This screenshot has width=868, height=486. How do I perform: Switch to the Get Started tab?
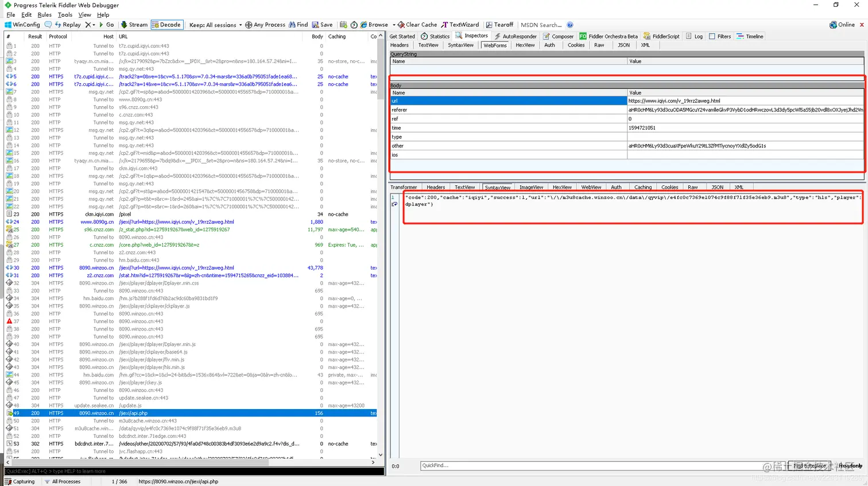(402, 36)
